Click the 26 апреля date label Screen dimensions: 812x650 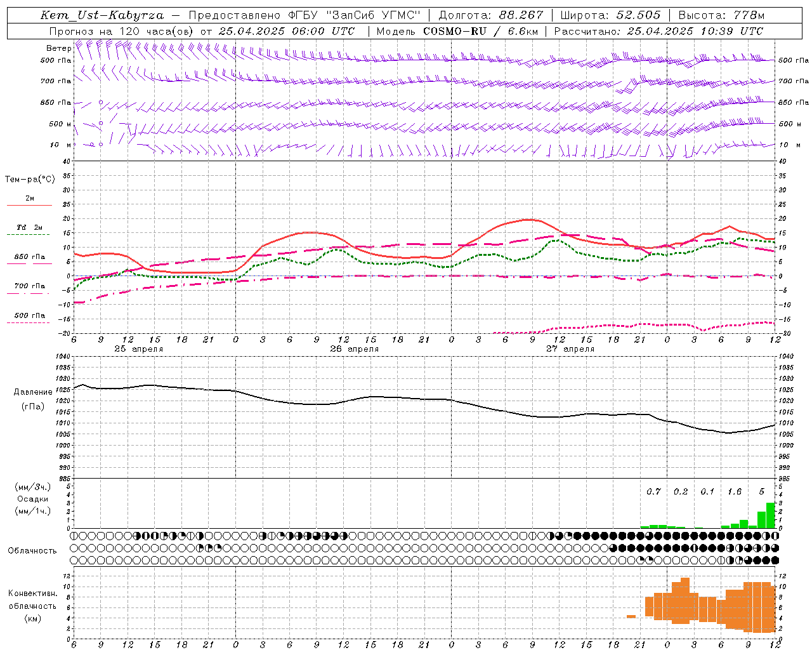click(x=354, y=349)
